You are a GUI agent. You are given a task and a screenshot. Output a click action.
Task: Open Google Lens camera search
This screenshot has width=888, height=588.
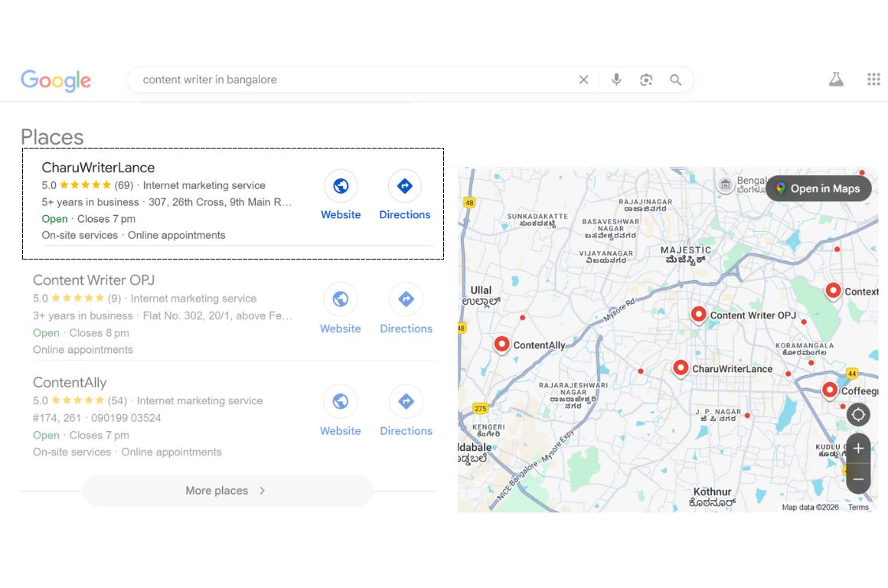pyautogui.click(x=646, y=79)
